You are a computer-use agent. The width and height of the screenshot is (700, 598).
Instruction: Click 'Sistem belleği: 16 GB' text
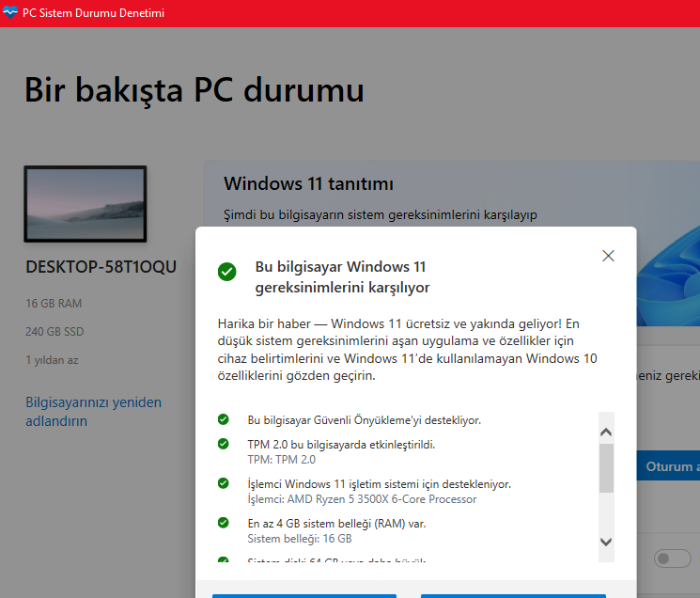(300, 539)
